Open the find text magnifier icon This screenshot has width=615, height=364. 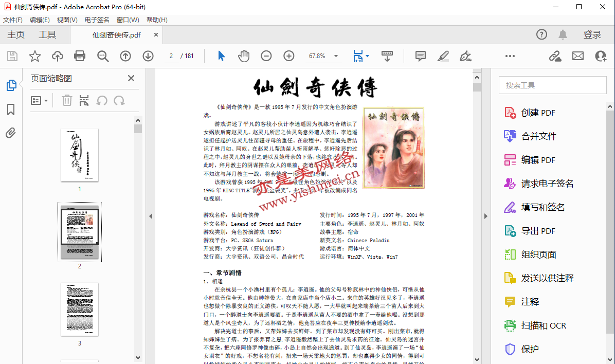(x=103, y=56)
